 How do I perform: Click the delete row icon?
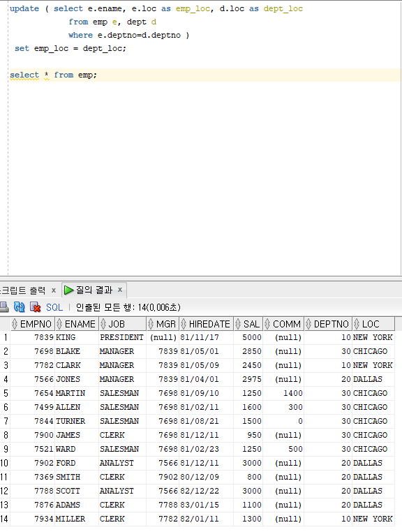36,307
